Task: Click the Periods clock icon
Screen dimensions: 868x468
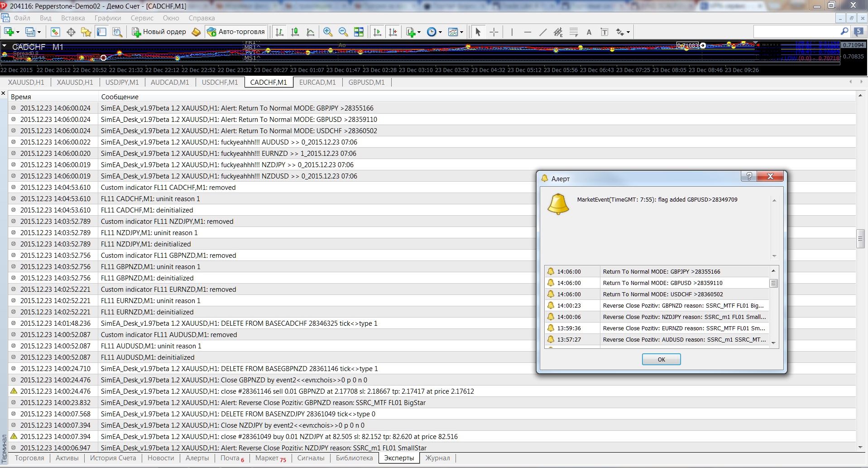Action: [x=432, y=32]
